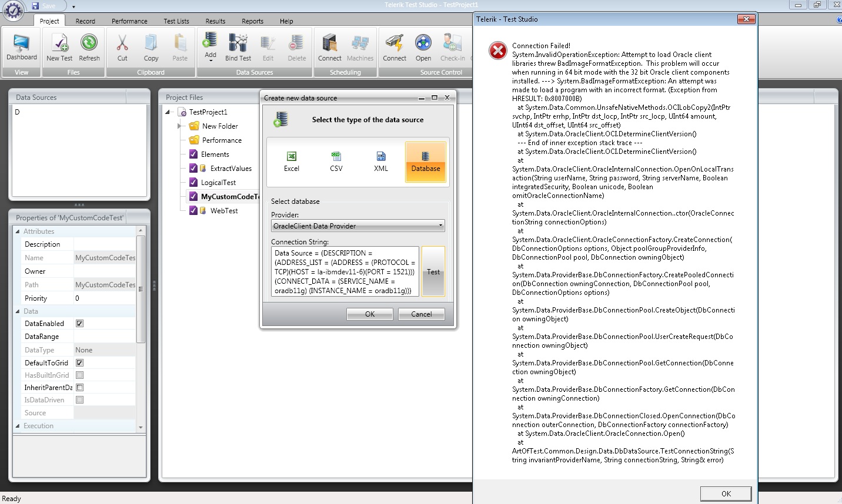
Task: Choose Excel as data source type
Action: coord(292,162)
